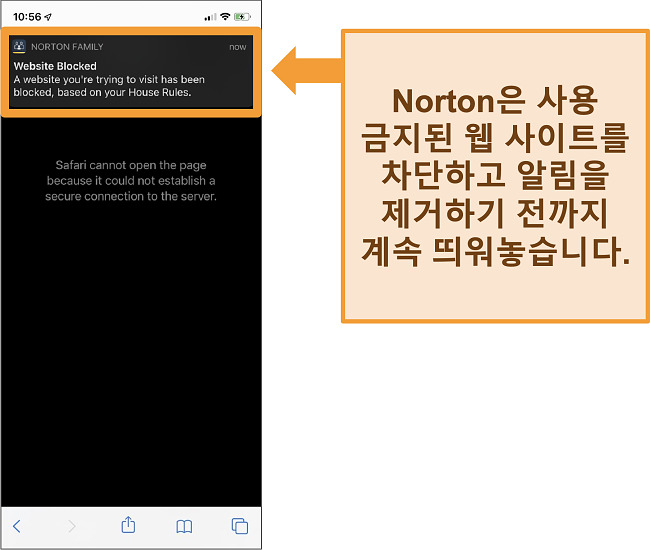Screen dimensions: 650x550
Task: Open the Safari share sheet icon
Action: pos(128,525)
